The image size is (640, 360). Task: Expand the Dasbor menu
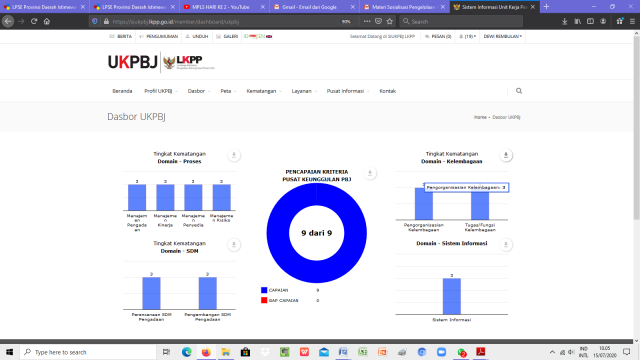(x=199, y=91)
